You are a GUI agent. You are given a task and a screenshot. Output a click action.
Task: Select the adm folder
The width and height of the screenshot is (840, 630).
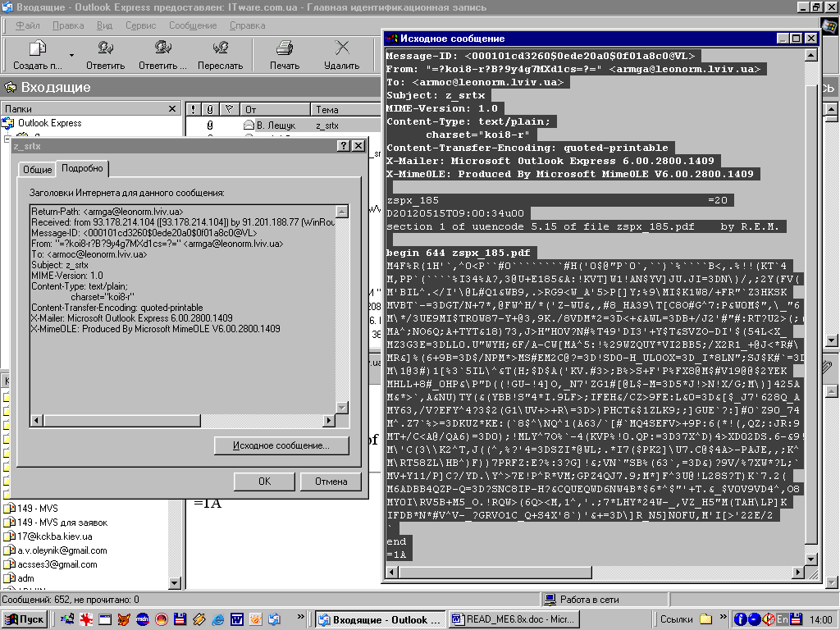[x=25, y=578]
